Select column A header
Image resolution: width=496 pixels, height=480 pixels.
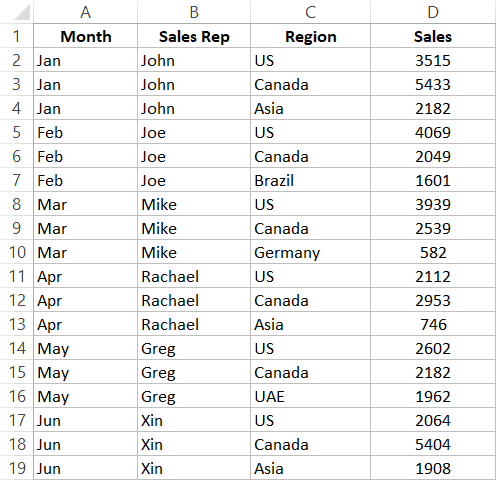coord(85,12)
